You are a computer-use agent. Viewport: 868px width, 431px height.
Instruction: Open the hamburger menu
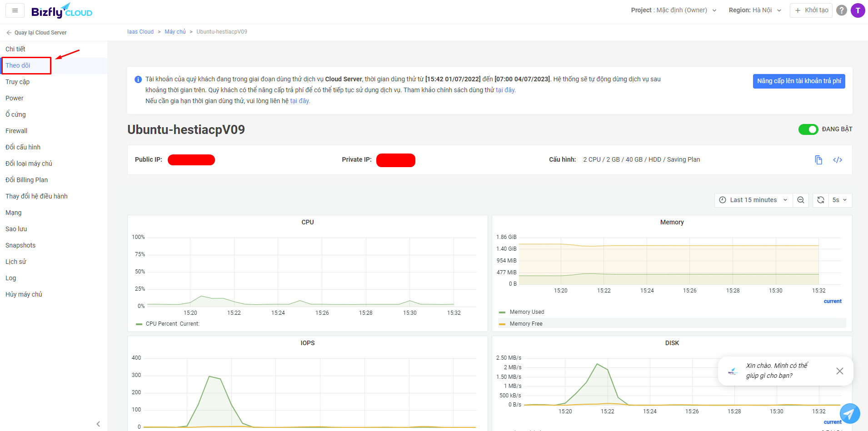(15, 10)
